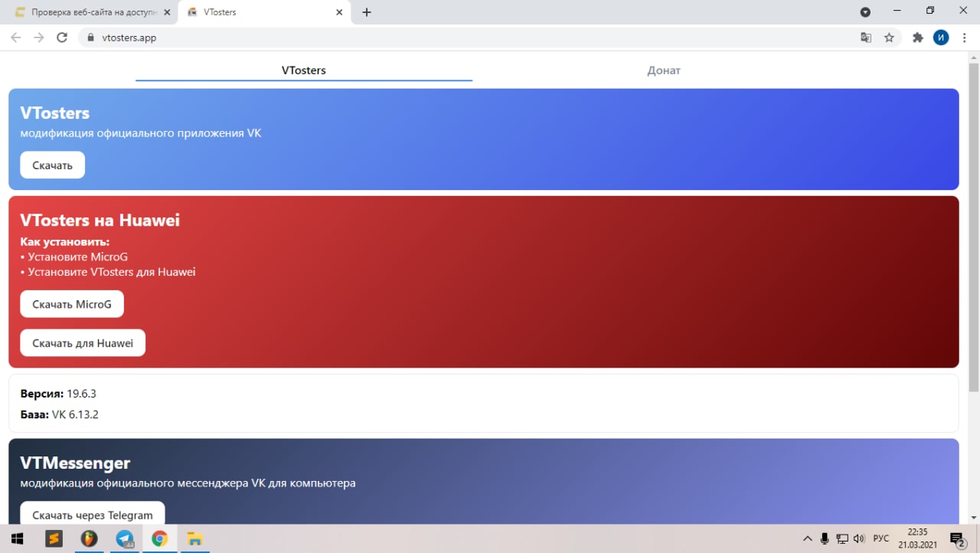Image resolution: width=980 pixels, height=553 pixels.
Task: Open the Translate page icon
Action: click(x=866, y=38)
